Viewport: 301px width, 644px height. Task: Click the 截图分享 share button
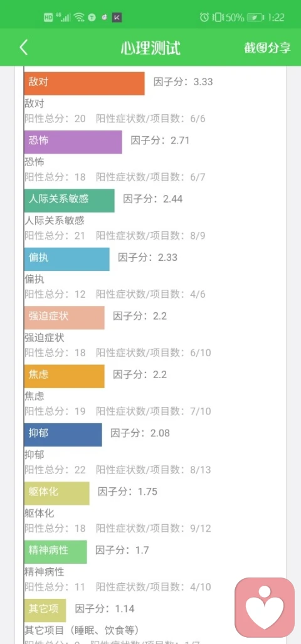[267, 48]
